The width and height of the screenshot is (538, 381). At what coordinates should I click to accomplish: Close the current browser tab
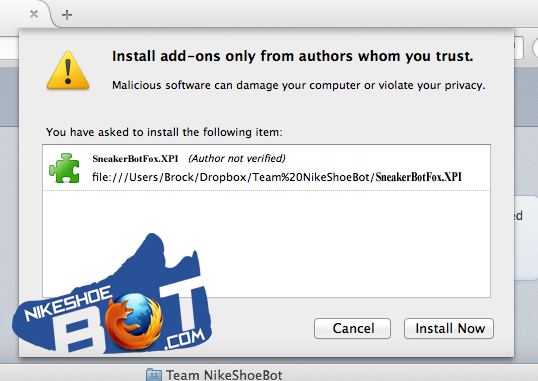pyautogui.click(x=34, y=14)
